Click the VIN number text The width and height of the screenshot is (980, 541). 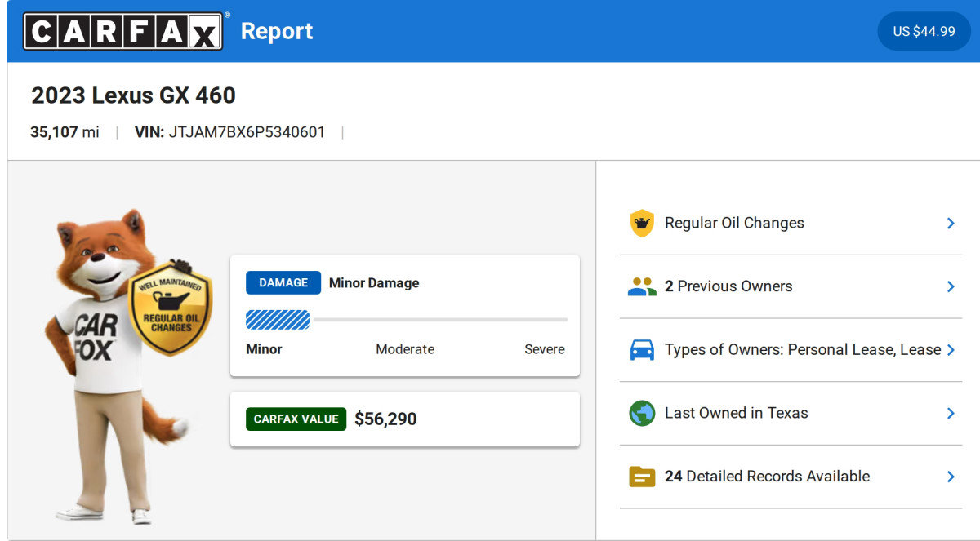(x=247, y=132)
